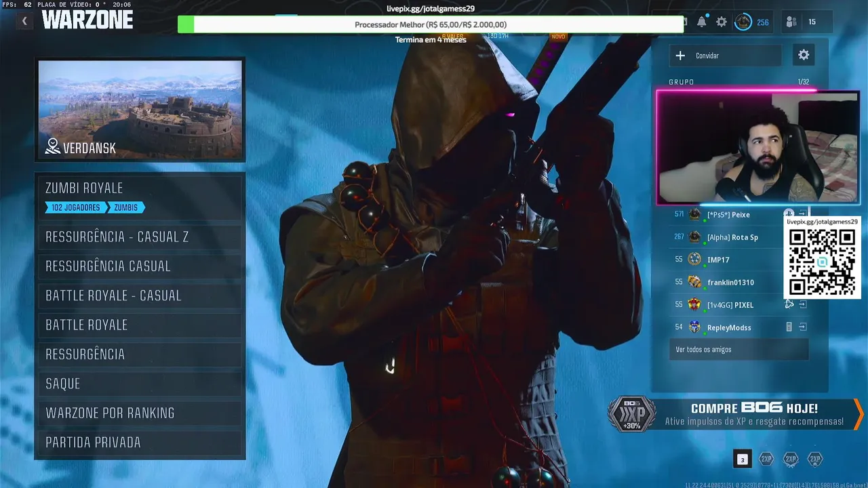This screenshot has height=488, width=868.
Task: Click the Convidar invite button
Action: pyautogui.click(x=725, y=56)
